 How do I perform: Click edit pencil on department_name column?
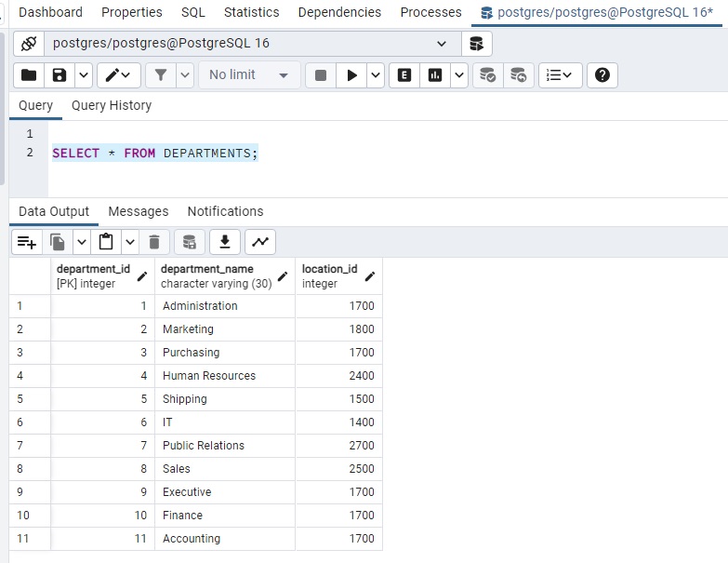coord(283,276)
